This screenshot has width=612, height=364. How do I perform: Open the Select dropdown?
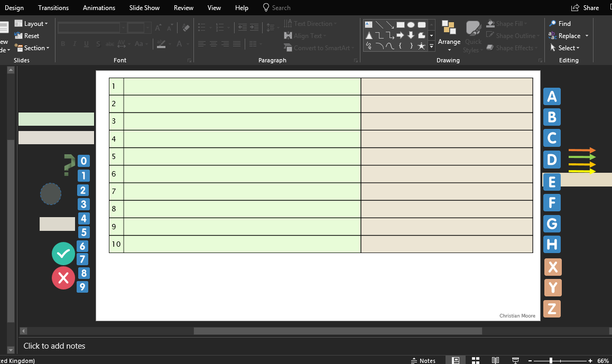pyautogui.click(x=565, y=48)
